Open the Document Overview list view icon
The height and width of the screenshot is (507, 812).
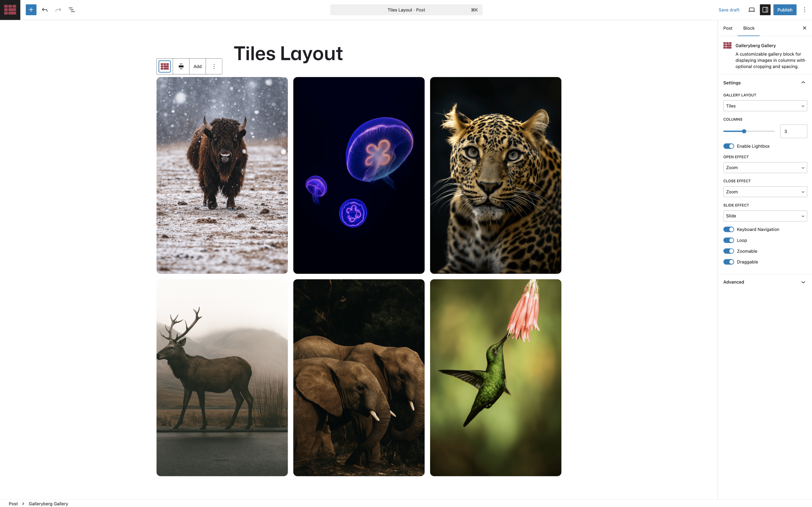click(71, 10)
